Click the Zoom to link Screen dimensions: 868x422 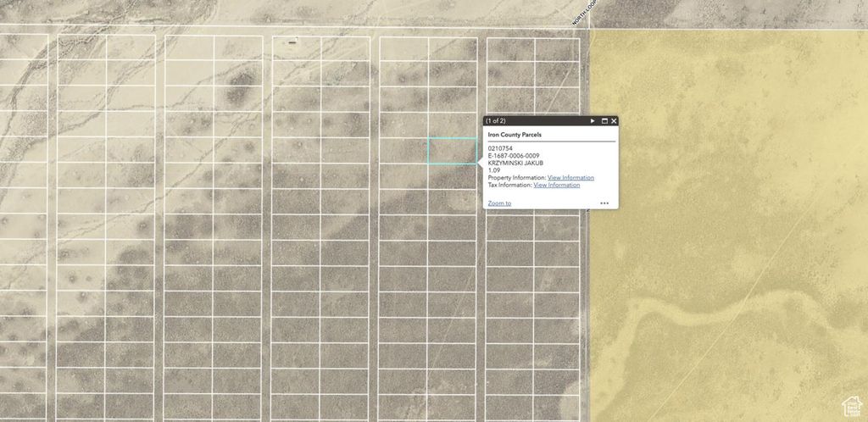[499, 203]
